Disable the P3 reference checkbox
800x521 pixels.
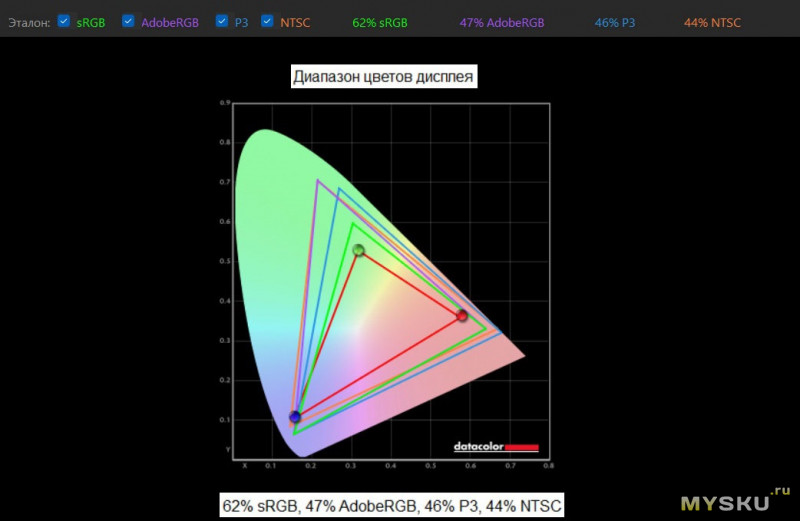coord(222,21)
